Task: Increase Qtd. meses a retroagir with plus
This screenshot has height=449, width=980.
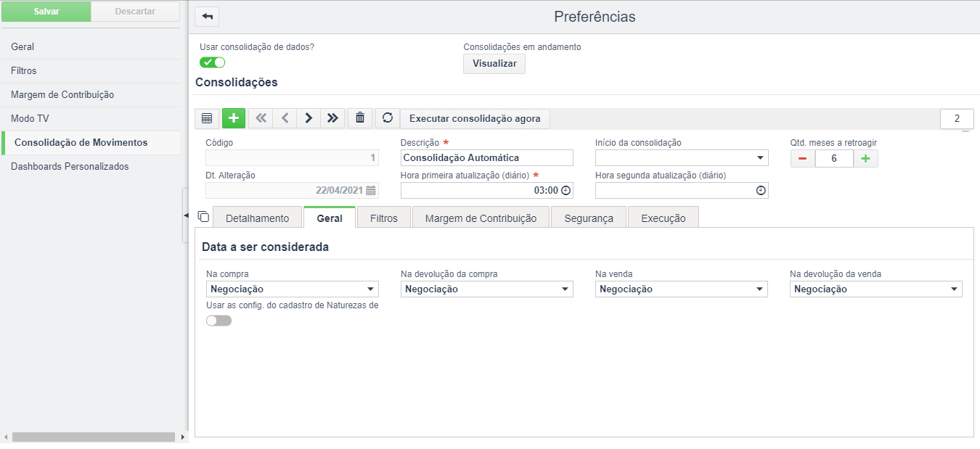Action: (x=865, y=158)
